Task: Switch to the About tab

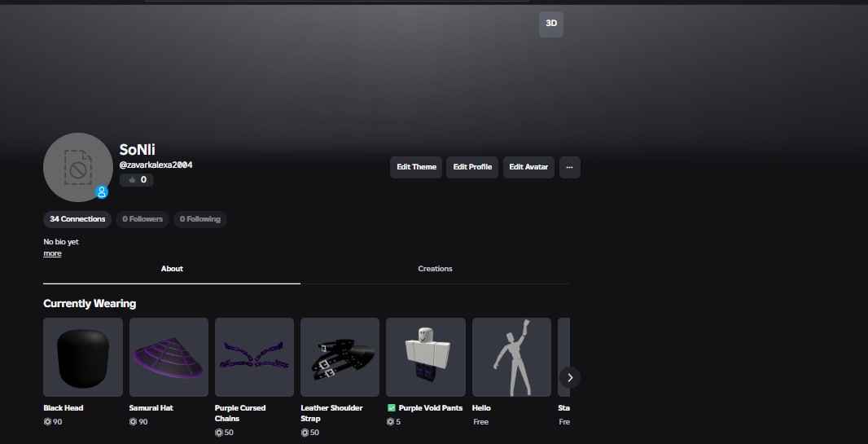Action: tap(172, 269)
